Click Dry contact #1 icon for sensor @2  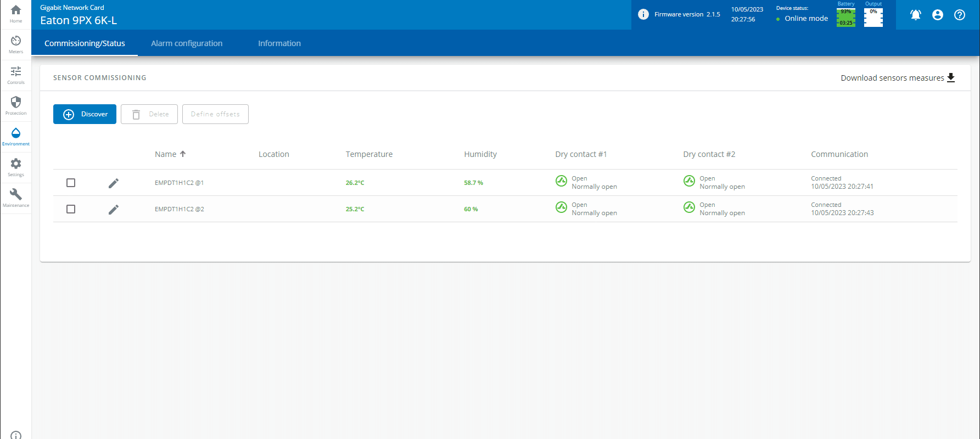click(561, 207)
